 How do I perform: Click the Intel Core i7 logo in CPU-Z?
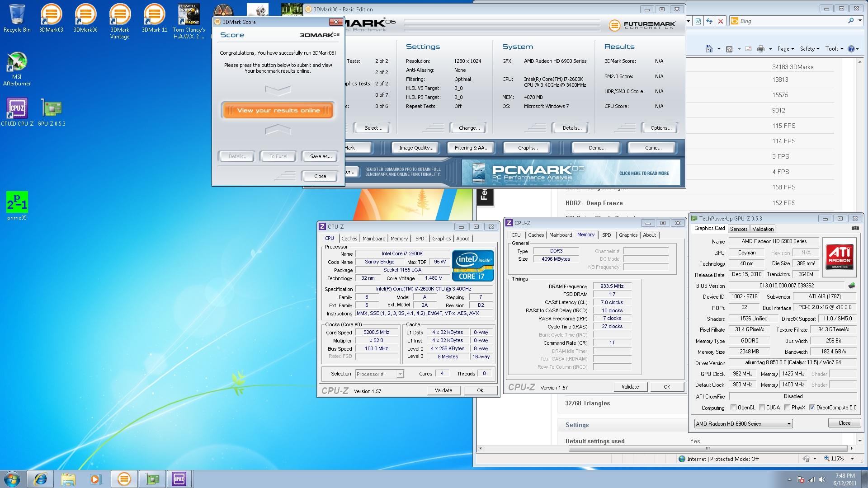[x=473, y=266]
